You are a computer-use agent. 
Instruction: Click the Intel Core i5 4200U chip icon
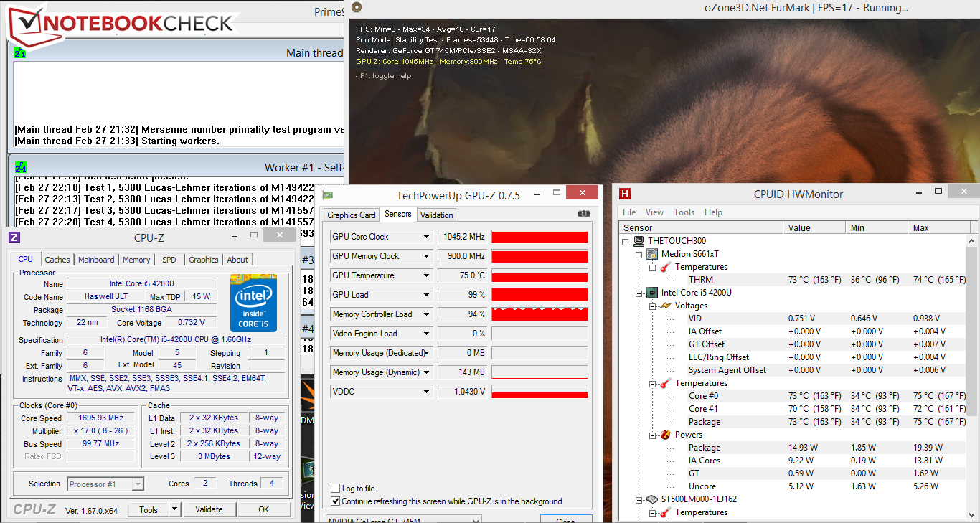tap(652, 293)
